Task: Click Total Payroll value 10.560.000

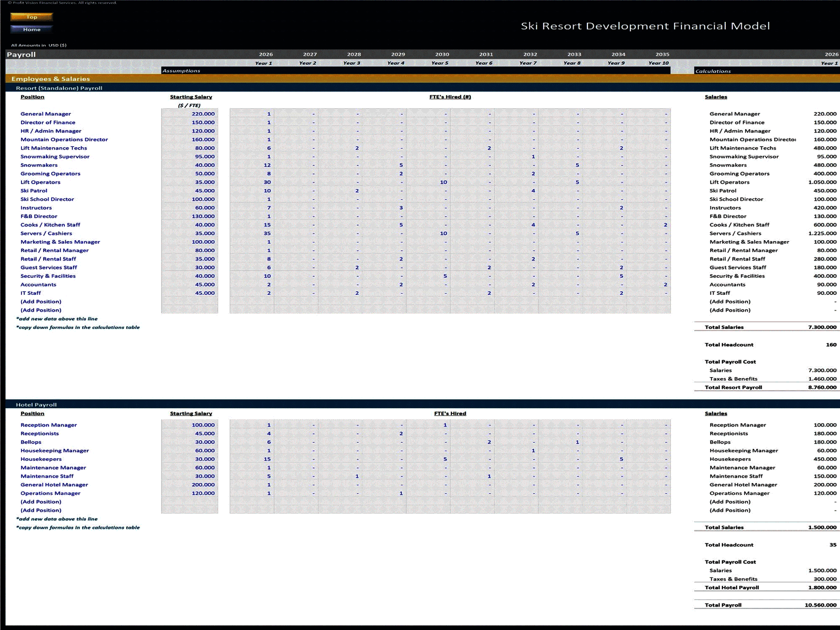Action: point(820,605)
